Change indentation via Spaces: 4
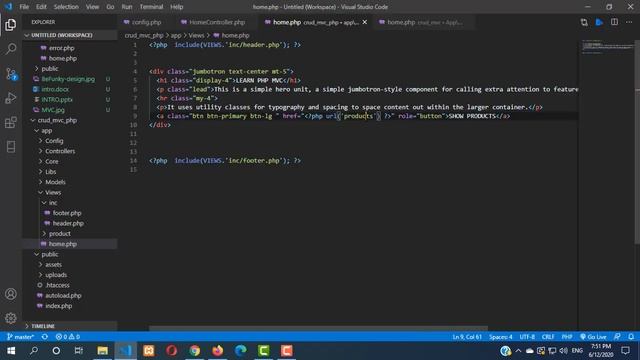The height and width of the screenshot is (360, 640). tap(500, 337)
